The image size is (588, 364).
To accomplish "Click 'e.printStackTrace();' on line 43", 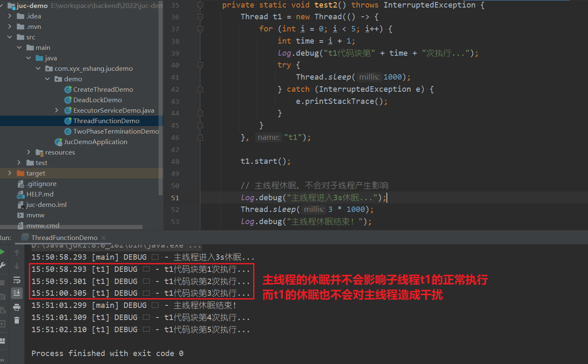I will [342, 101].
